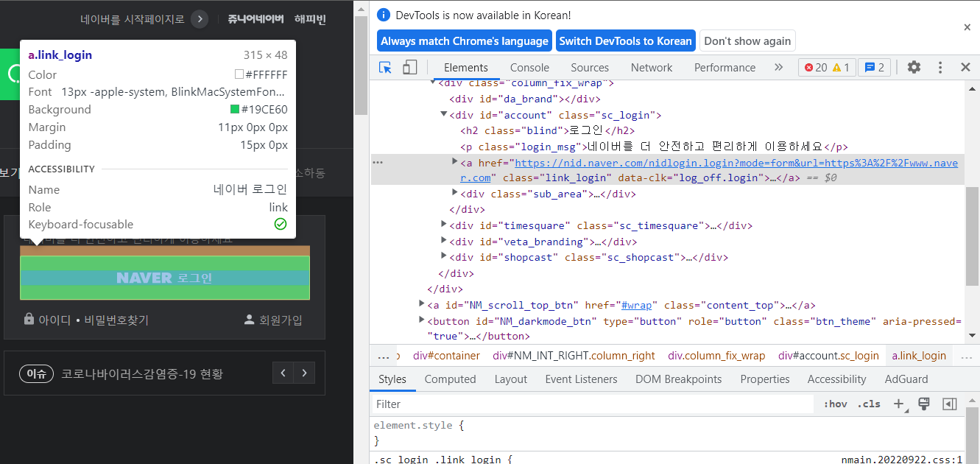The height and width of the screenshot is (464, 980).
Task: Show more DevTools tabs via double chevron
Action: [x=778, y=67]
